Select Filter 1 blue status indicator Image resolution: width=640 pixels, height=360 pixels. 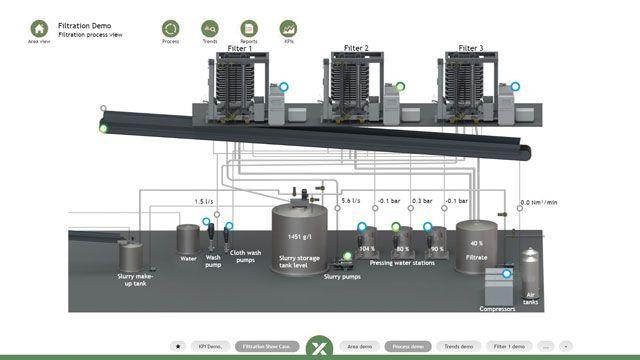tap(284, 87)
